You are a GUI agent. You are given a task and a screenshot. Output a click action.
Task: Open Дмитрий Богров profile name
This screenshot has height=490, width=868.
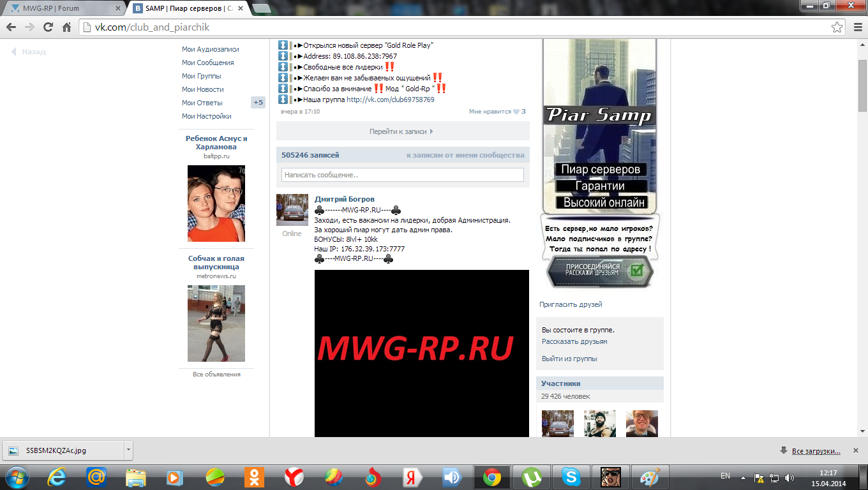point(345,199)
